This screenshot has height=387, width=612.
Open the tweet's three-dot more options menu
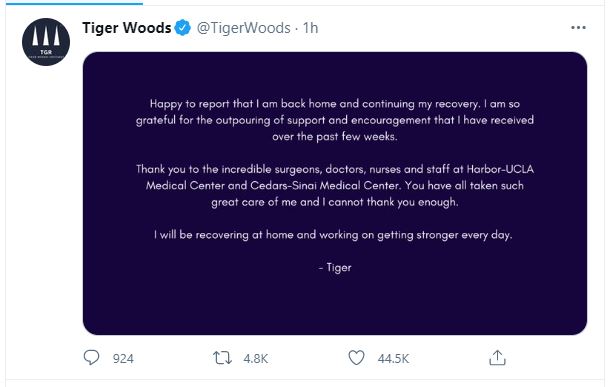[578, 28]
